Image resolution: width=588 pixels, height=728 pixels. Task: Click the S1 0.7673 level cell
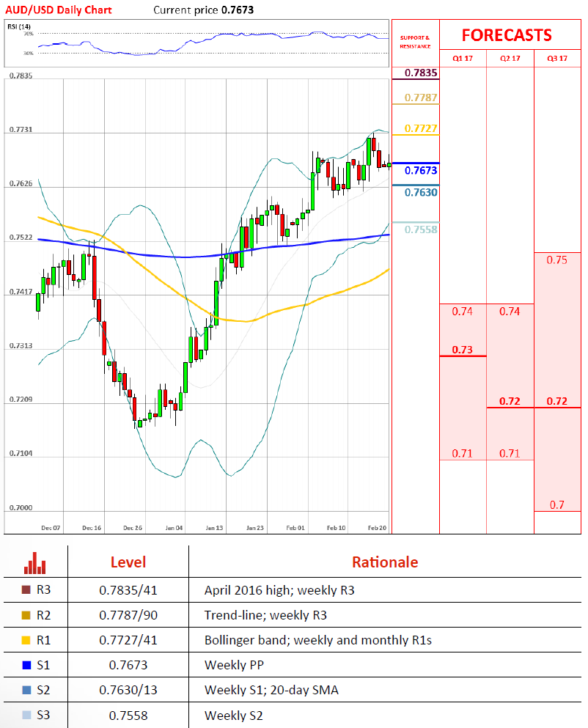tap(128, 666)
